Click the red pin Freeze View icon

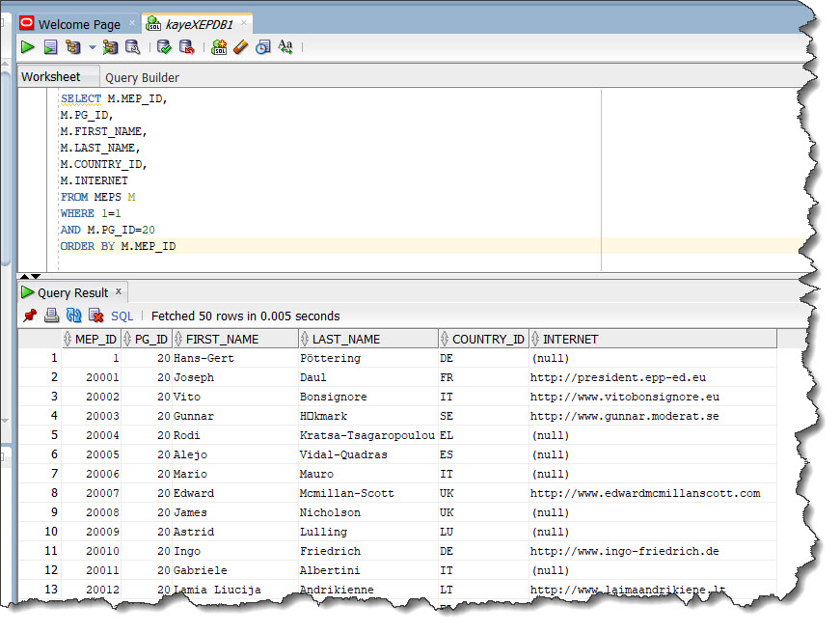30,316
